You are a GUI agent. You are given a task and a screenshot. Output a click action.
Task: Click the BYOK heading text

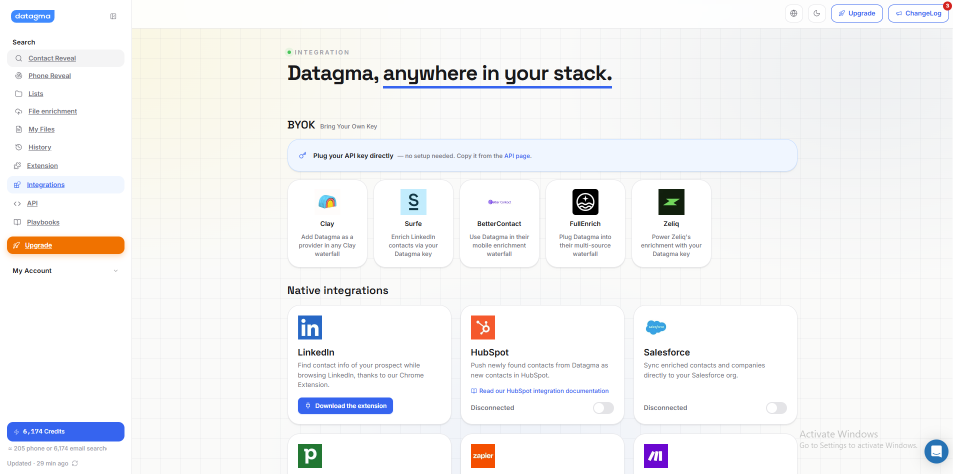301,125
